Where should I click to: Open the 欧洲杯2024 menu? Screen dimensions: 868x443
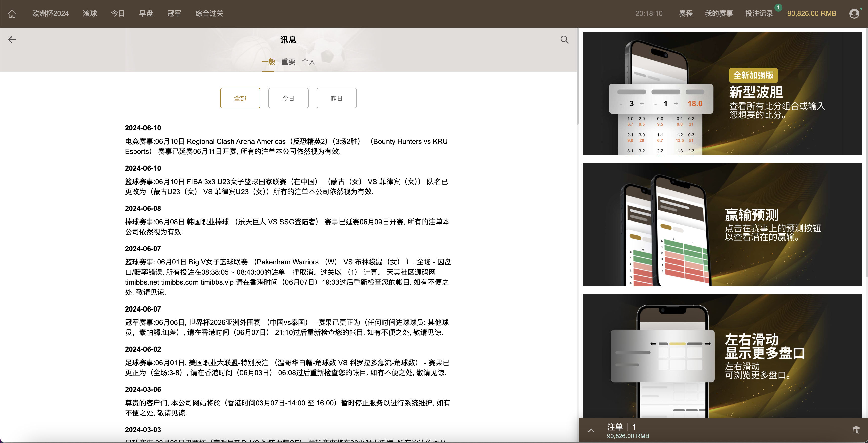(51, 13)
